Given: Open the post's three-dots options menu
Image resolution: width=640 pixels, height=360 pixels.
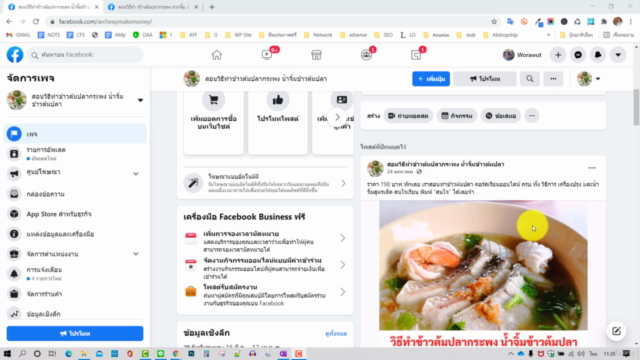Looking at the screenshot, I should coord(592,168).
